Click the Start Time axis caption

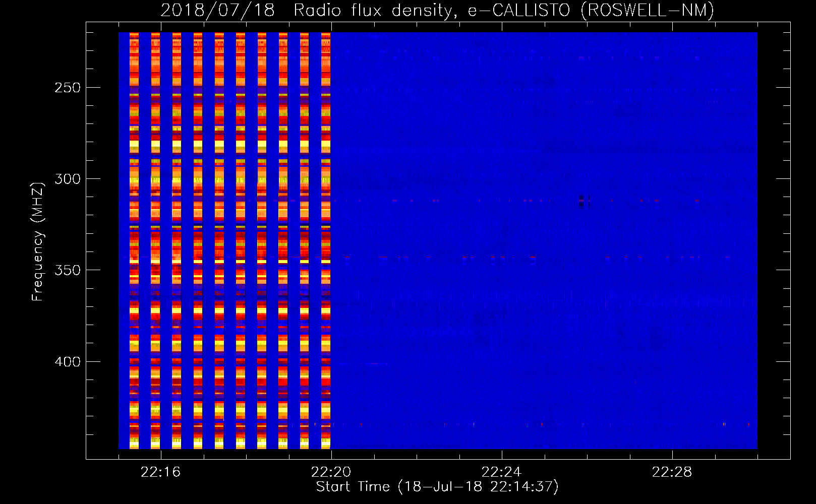[x=437, y=487]
